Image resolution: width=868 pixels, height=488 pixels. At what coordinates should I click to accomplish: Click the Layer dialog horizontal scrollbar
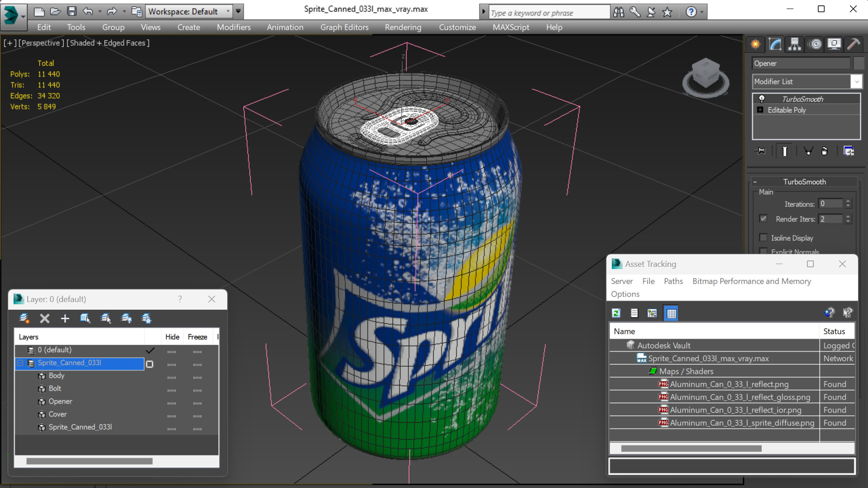pyautogui.click(x=89, y=461)
